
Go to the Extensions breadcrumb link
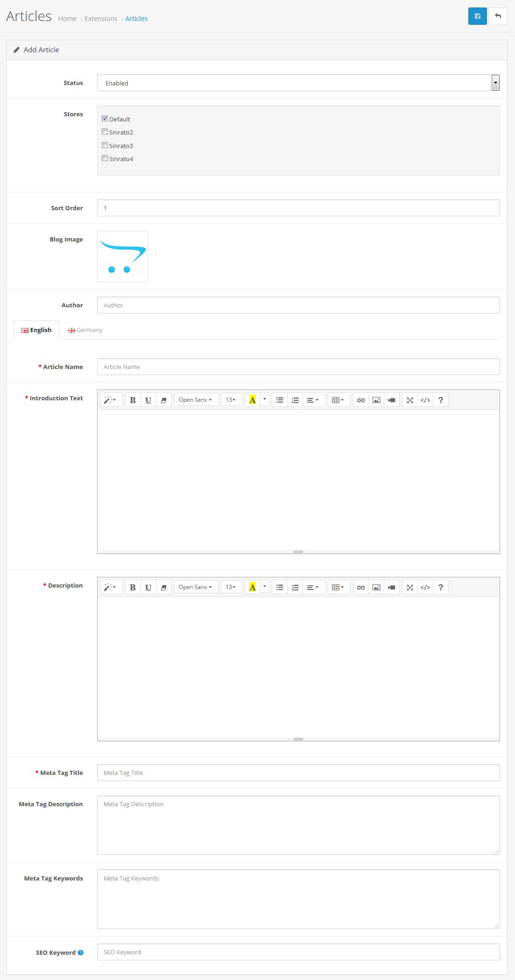click(x=101, y=19)
